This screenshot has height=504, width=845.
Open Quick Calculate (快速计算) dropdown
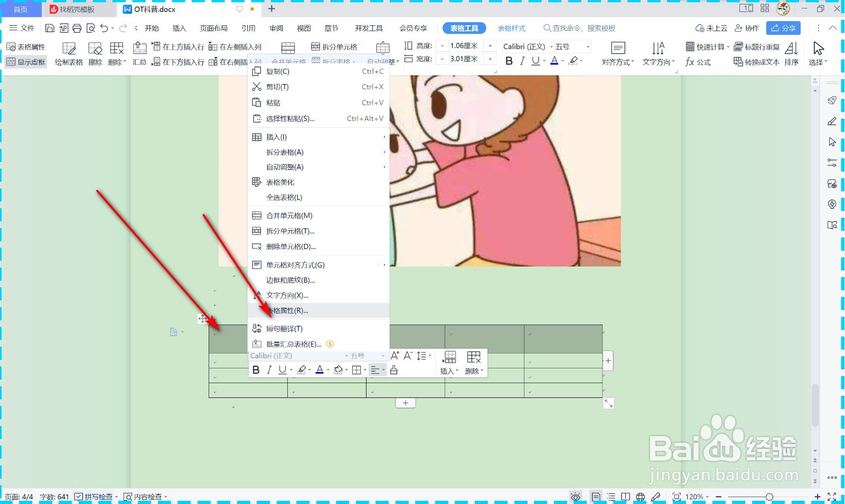pos(708,47)
